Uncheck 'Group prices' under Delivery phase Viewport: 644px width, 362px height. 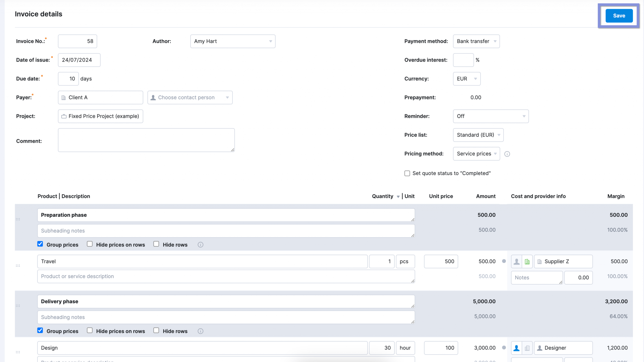[x=40, y=330]
